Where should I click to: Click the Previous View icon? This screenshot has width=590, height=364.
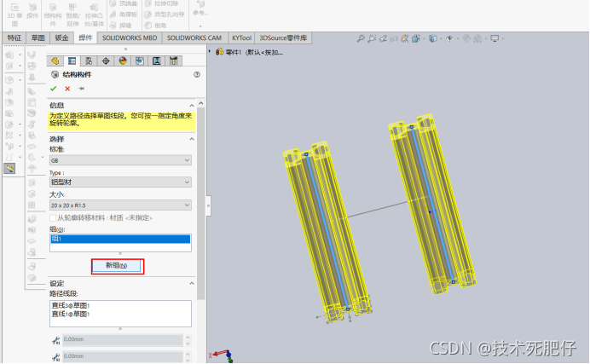(x=383, y=38)
